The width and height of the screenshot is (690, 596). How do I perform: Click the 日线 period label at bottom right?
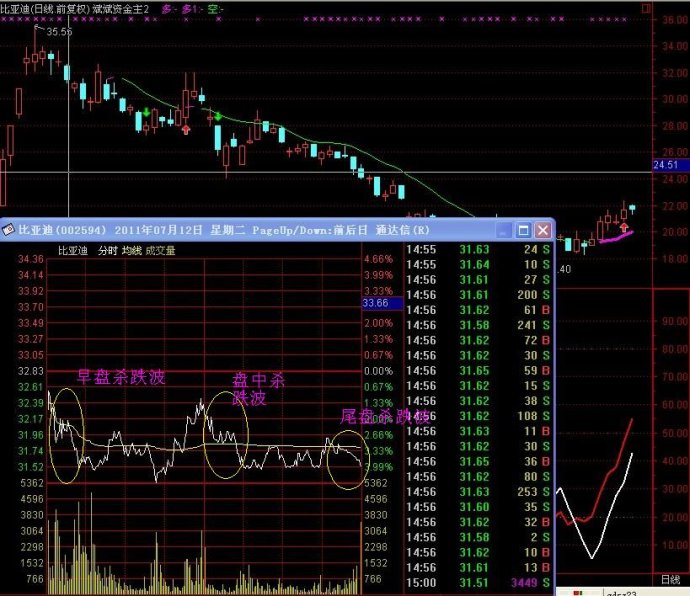pos(670,580)
